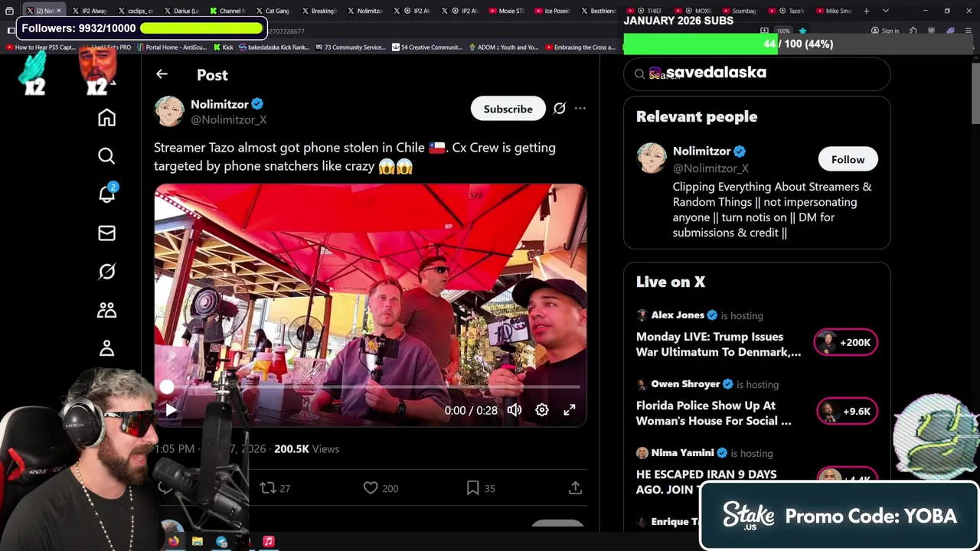Image resolution: width=980 pixels, height=551 pixels.
Task: Click browser Sign in button
Action: (885, 31)
